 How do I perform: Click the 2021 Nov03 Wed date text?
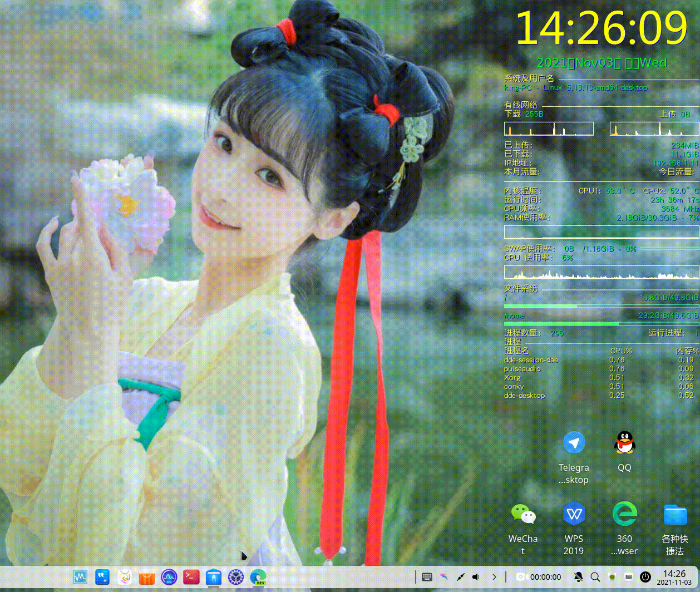(x=602, y=62)
